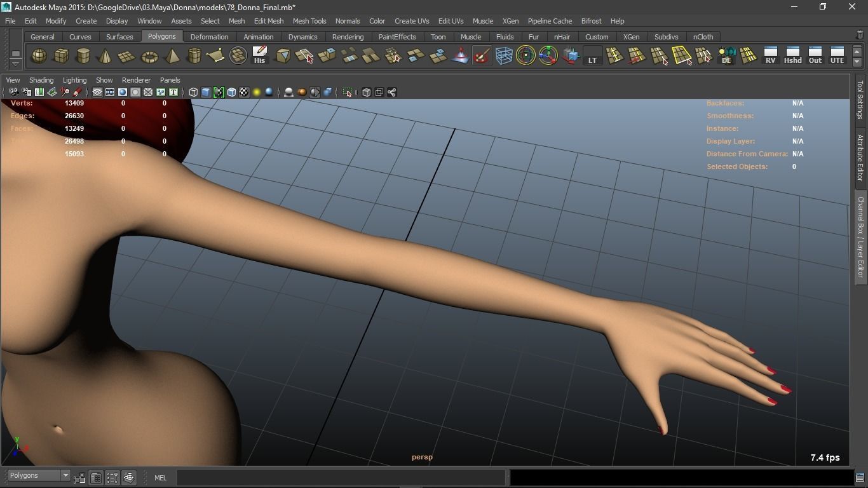
Task: Create a polygon cone from shelf
Action: tap(105, 56)
